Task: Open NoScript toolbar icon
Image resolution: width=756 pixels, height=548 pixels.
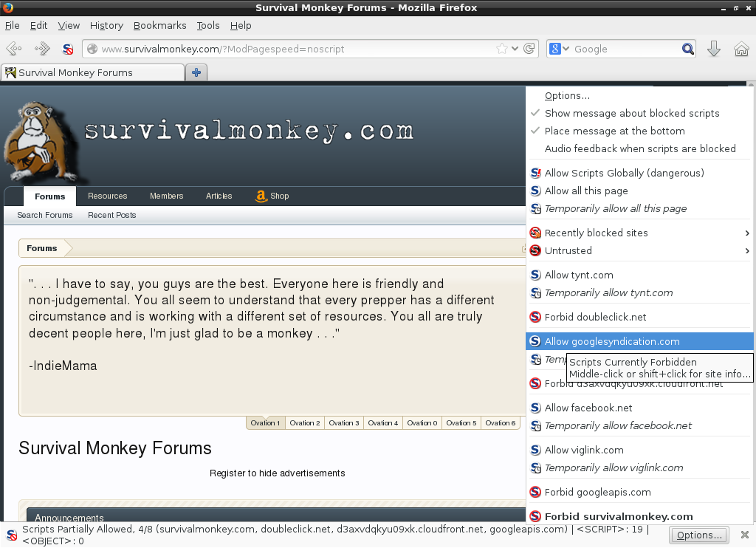Action: (68, 49)
